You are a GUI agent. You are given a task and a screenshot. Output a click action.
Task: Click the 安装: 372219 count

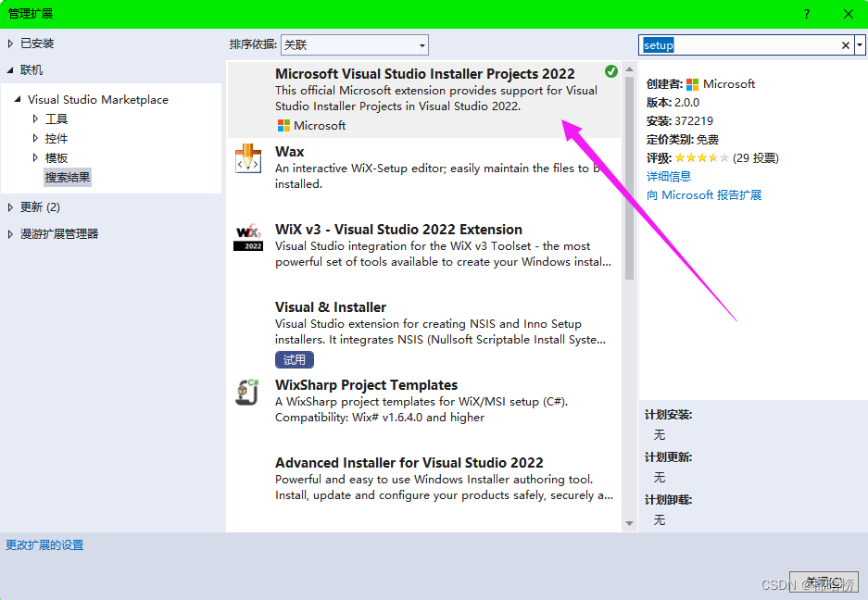[679, 121]
